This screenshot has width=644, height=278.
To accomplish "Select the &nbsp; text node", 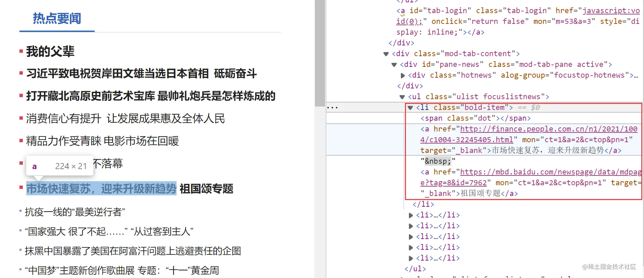I will point(438,161).
